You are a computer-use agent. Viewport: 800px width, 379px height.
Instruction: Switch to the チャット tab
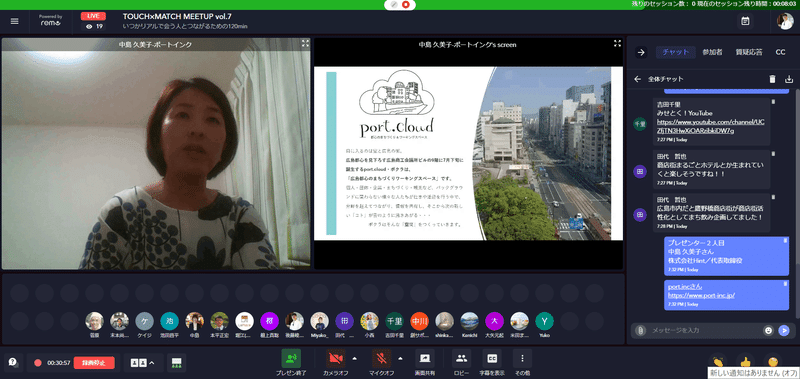(x=676, y=52)
